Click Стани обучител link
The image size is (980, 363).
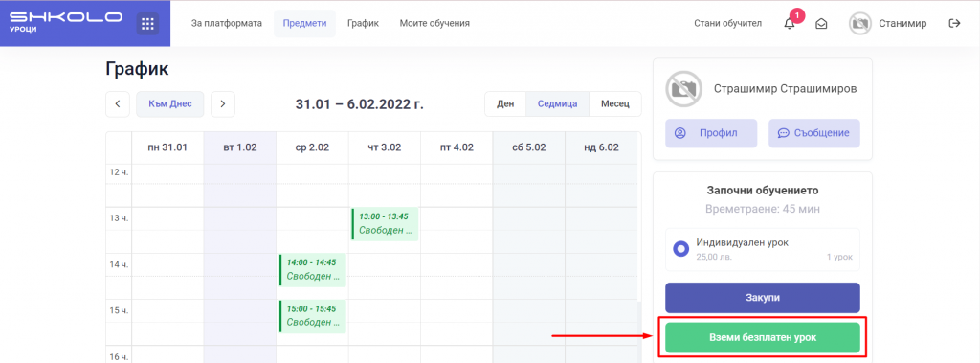point(727,24)
